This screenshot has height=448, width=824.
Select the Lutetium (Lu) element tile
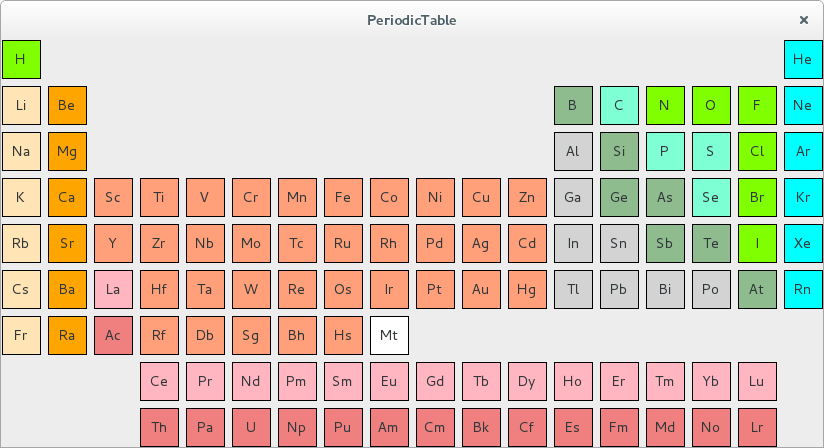(757, 381)
